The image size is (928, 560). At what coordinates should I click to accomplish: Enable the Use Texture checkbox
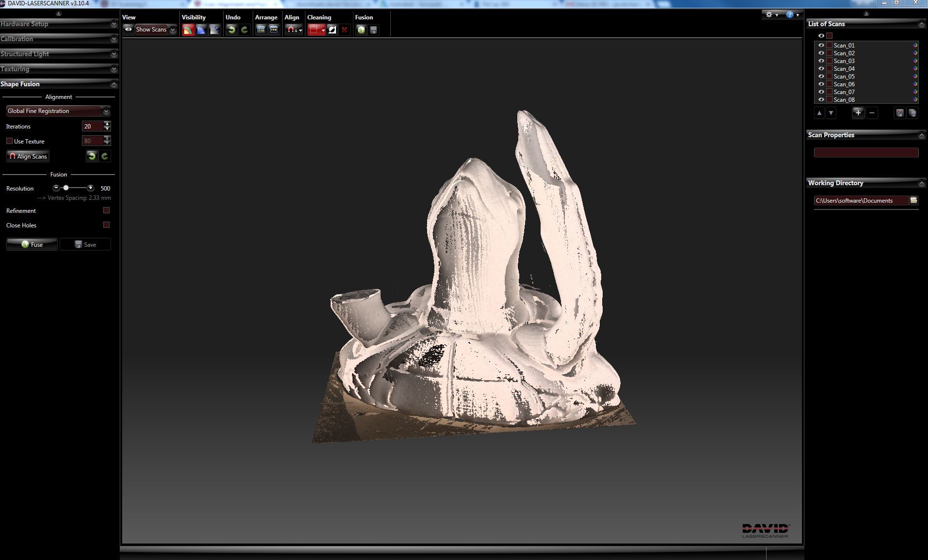(x=9, y=141)
